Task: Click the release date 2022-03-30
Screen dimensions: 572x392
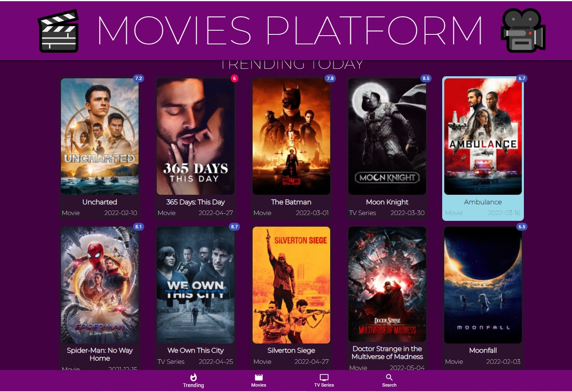Action: pos(407,213)
